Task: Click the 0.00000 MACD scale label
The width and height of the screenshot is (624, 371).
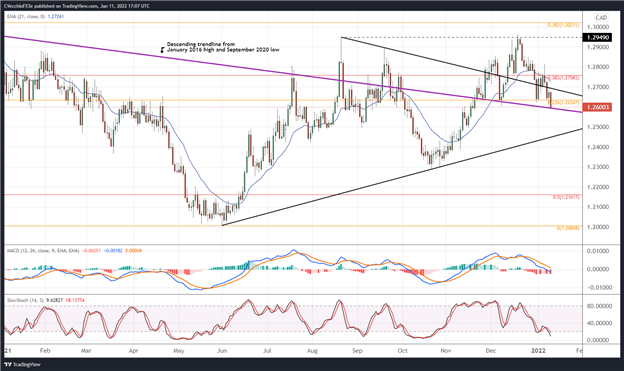Action: (598, 269)
